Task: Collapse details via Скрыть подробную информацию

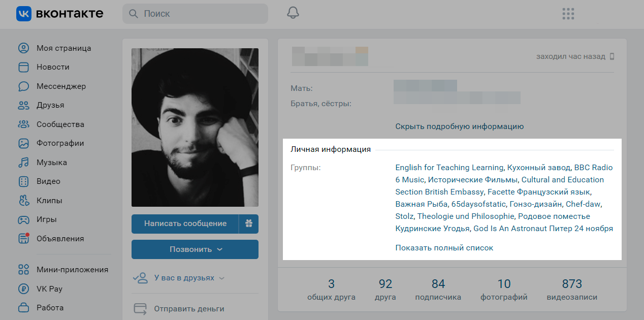Action: pos(459,126)
